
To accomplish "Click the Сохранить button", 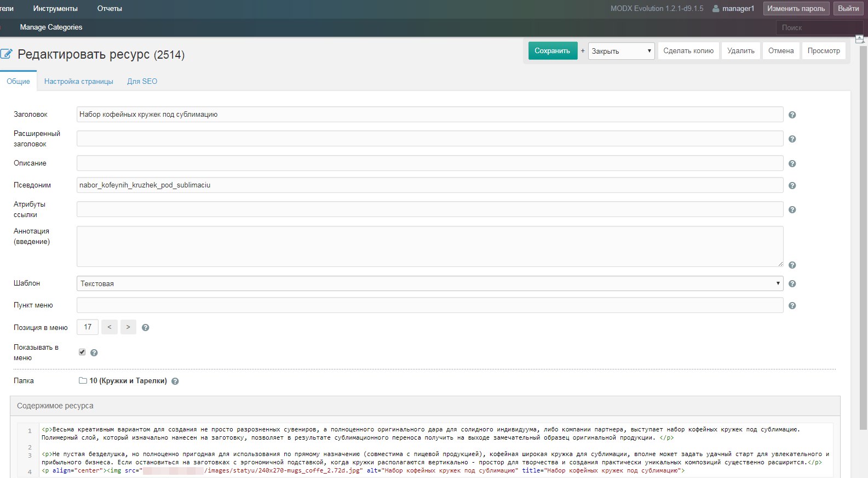I will tap(553, 51).
